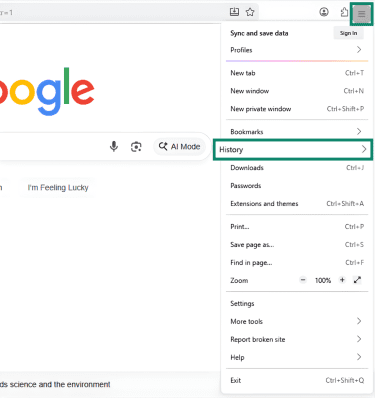The image size is (375, 398).
Task: Zoom in with the plus button
Action: tap(342, 280)
